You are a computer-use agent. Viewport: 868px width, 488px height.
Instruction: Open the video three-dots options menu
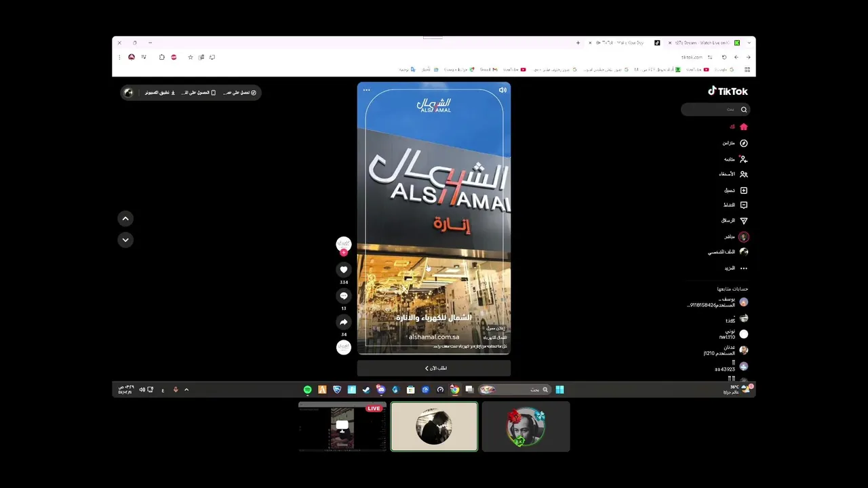coord(367,89)
